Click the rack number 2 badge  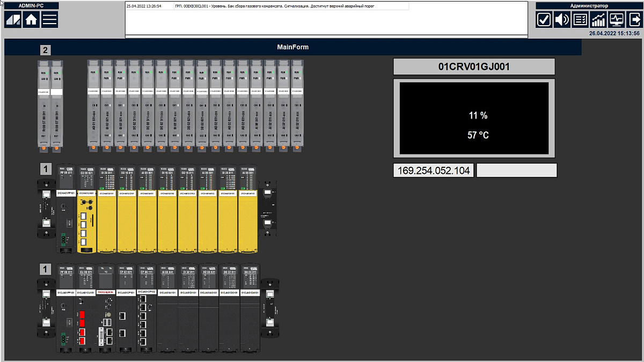[x=46, y=50]
